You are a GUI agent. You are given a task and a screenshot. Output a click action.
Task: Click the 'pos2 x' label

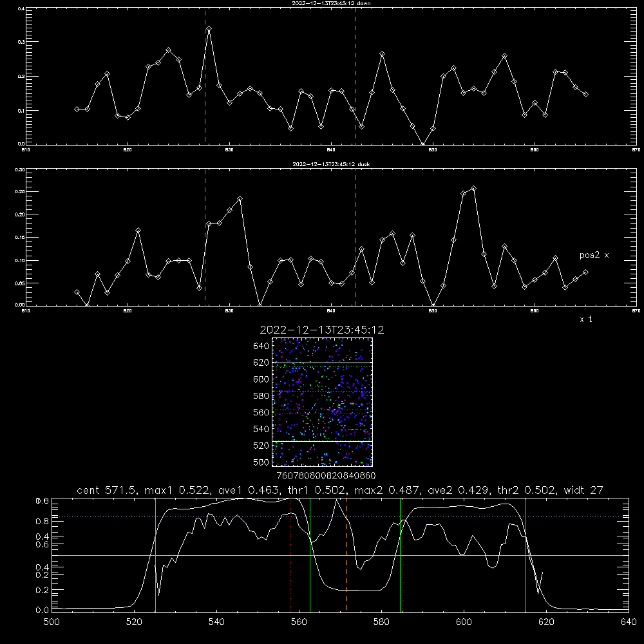click(x=594, y=255)
